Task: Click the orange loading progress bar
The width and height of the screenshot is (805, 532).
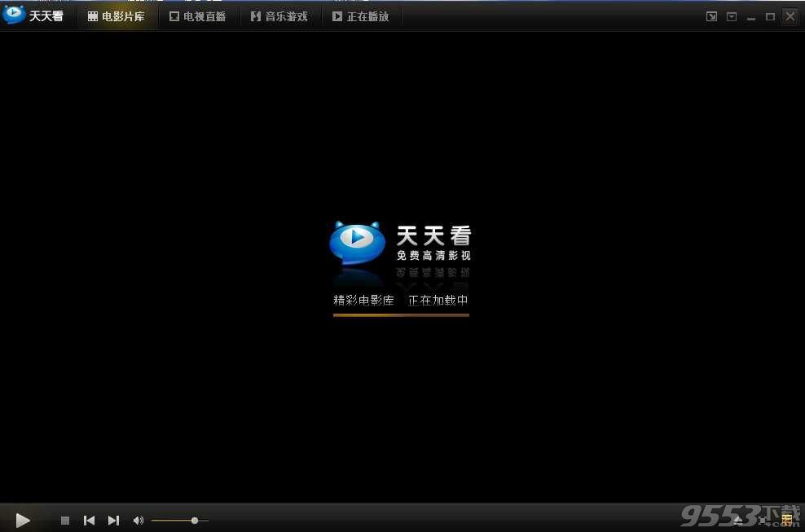Action: tap(401, 314)
